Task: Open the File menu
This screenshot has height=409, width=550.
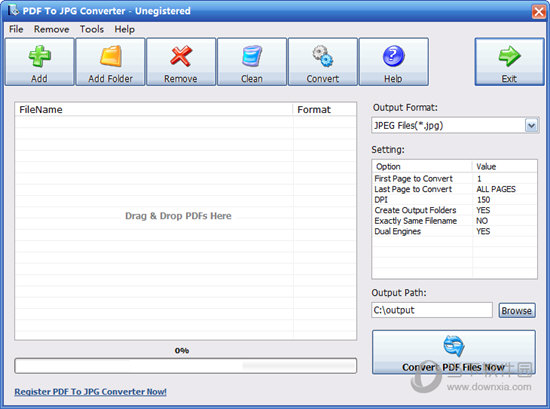Action: pos(16,29)
